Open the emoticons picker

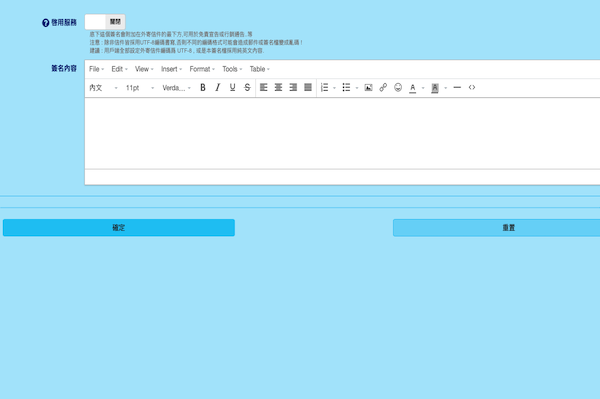pyautogui.click(x=398, y=88)
